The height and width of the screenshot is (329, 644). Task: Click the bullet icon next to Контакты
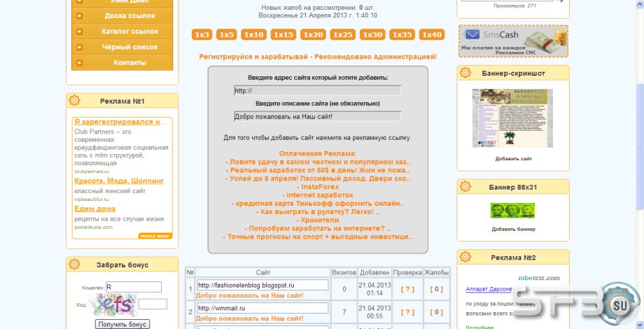pos(79,63)
